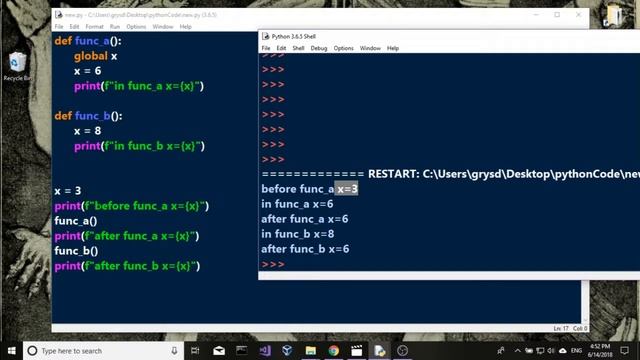Click the 'x = 3' line in editor
This screenshot has height=360, width=640.
[x=68, y=191]
